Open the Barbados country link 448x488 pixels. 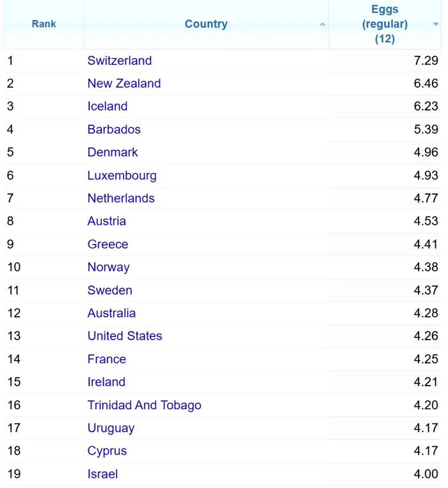(x=114, y=129)
